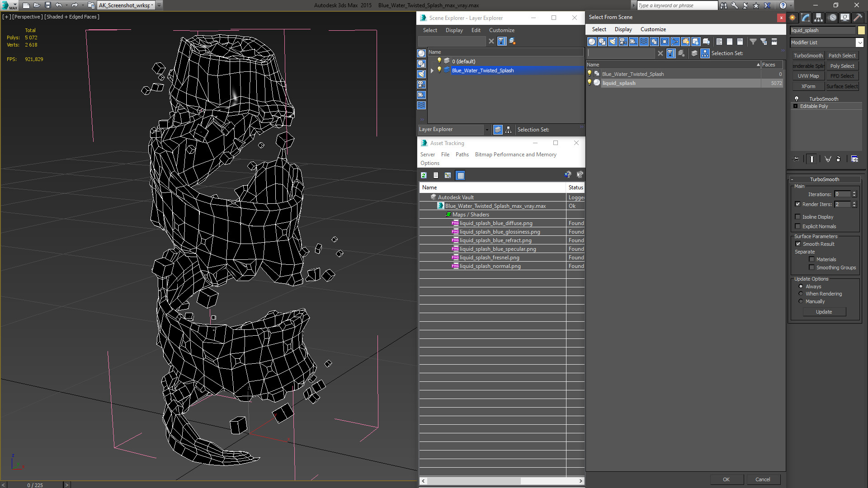Open the Motion command panel tab
This screenshot has width=868, height=488.
(x=832, y=18)
